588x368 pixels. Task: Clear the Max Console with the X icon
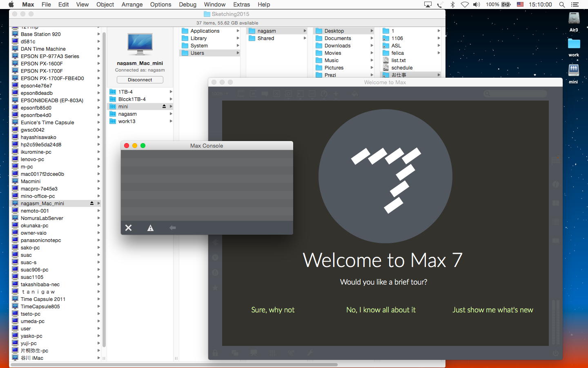coord(128,228)
